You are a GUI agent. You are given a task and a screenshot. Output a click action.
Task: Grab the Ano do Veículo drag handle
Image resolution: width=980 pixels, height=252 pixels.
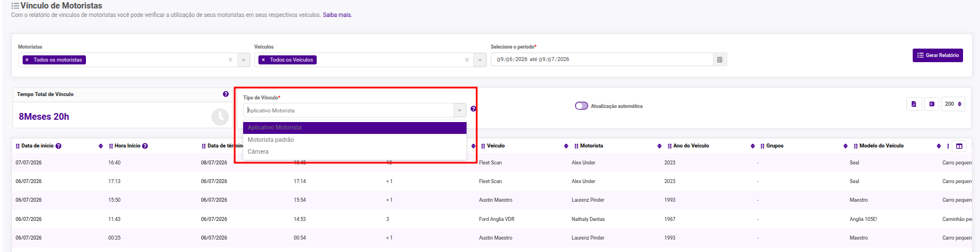pos(670,146)
